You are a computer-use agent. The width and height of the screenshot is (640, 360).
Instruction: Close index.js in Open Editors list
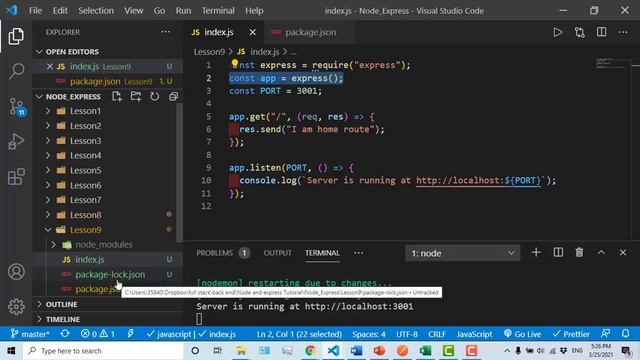click(x=50, y=67)
